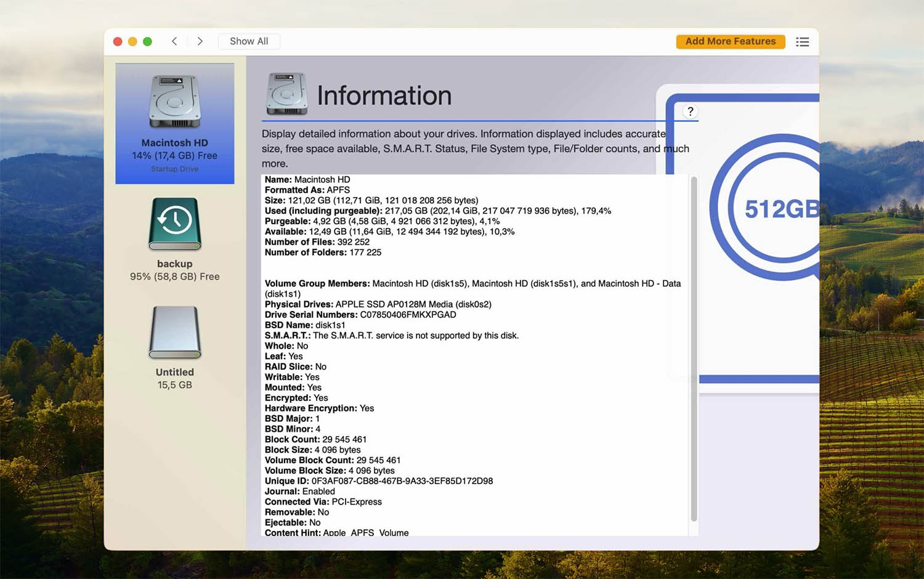Click the info panel vertical scrollbar

694,349
